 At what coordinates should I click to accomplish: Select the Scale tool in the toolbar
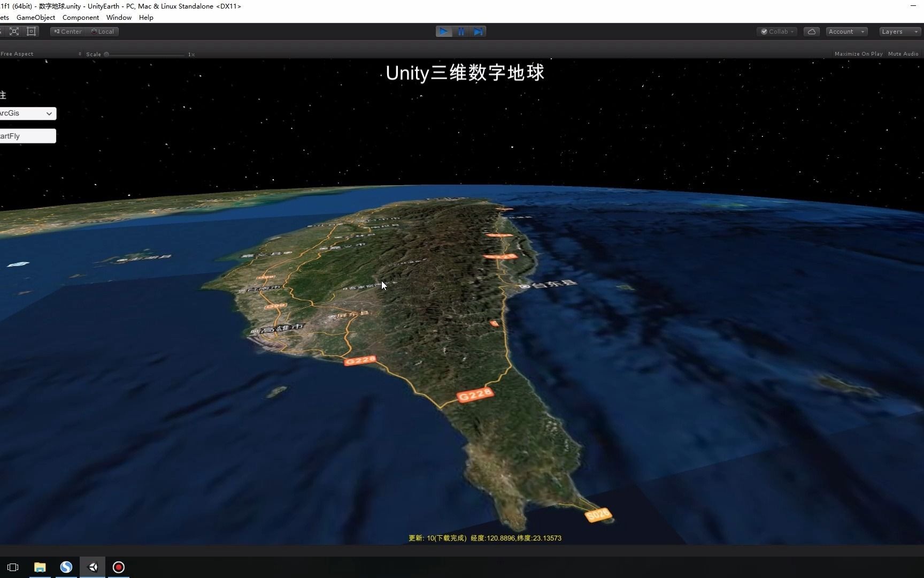14,32
